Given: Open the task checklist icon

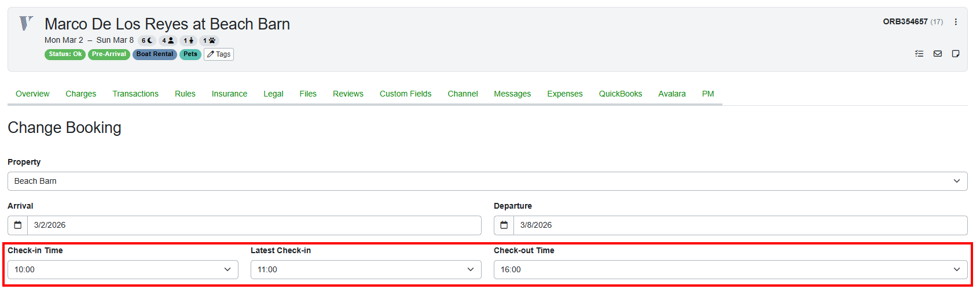Looking at the screenshot, I should 919,54.
